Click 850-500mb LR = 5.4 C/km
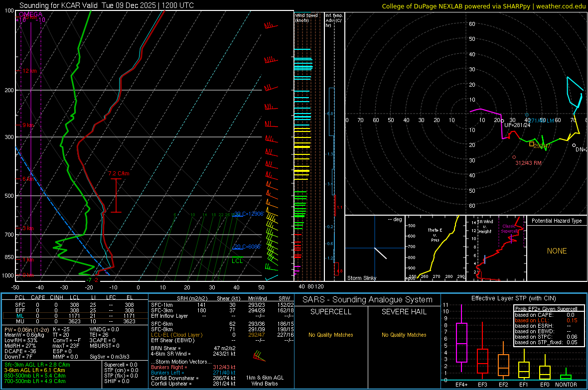Screen dimensions: 588x390 tap(35, 376)
